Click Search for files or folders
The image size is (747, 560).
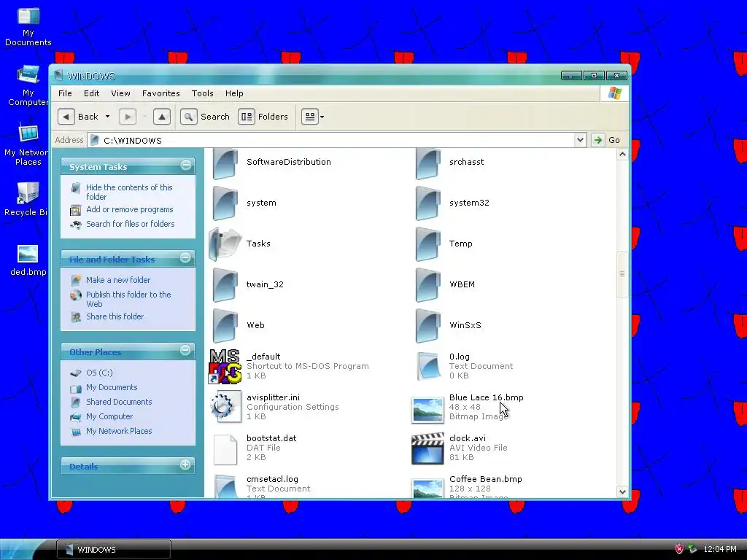(130, 224)
